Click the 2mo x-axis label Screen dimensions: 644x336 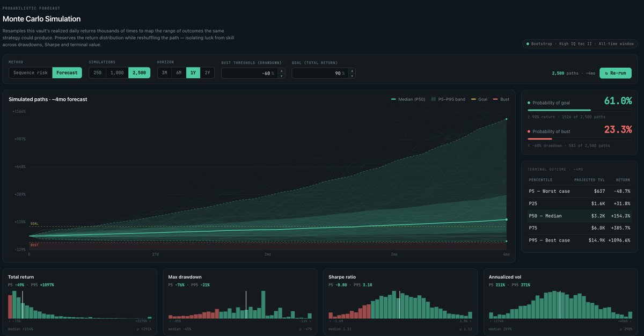coord(267,254)
